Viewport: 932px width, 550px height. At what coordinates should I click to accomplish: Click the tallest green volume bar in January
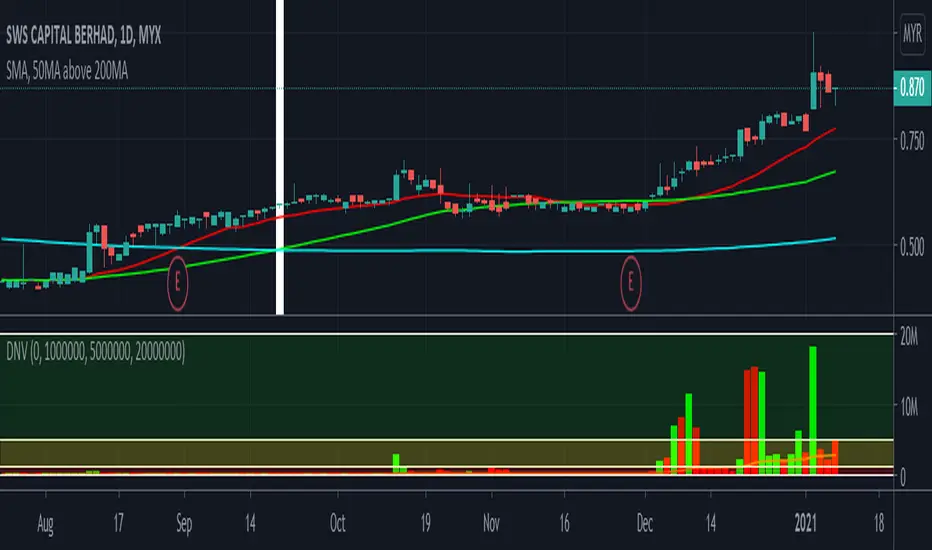[x=813, y=410]
